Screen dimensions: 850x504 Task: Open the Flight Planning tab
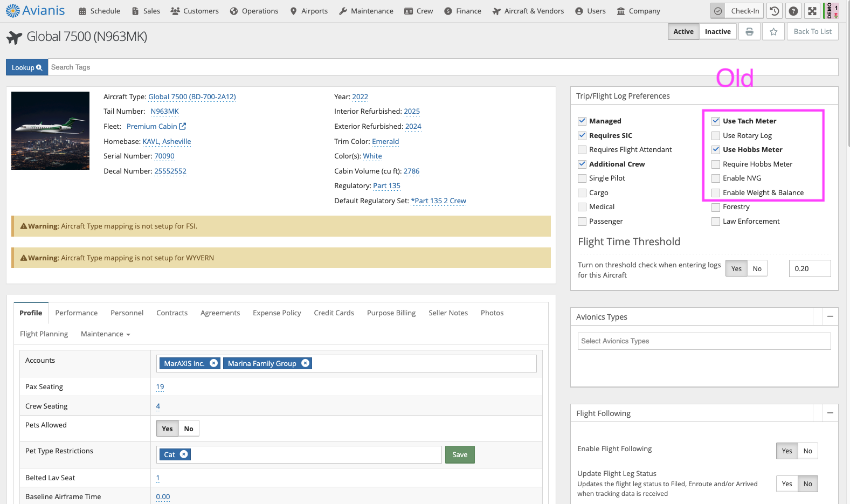click(44, 334)
